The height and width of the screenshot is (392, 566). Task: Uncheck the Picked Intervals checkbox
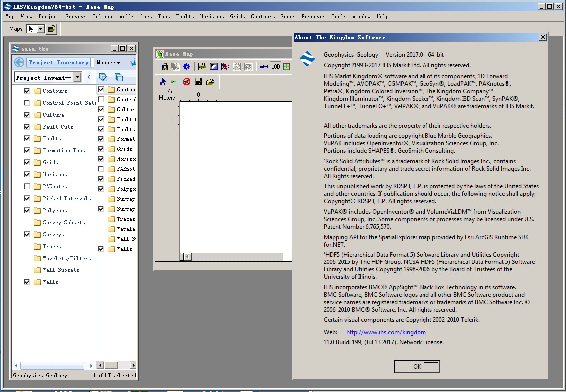(27, 199)
